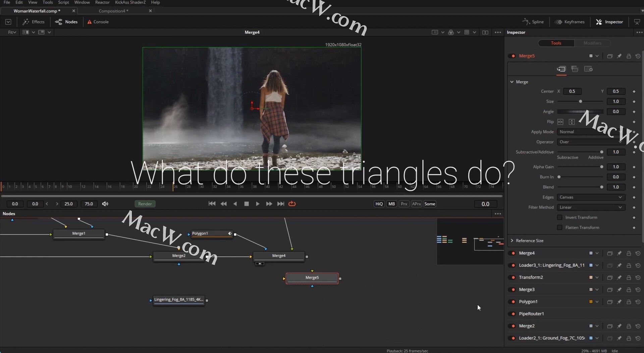Viewport: 644px width, 353px height.
Task: Enable the Invert Transform checkbox
Action: coord(559,218)
